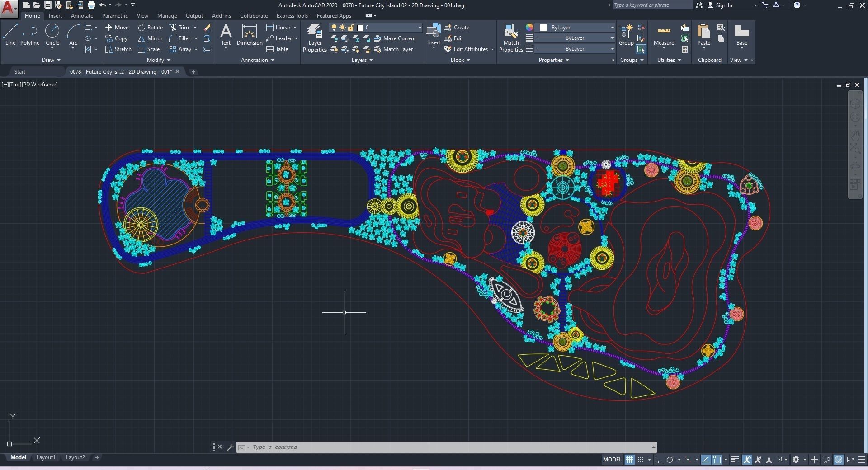Click Make Current layer button
The height and width of the screenshot is (470, 868).
(x=395, y=38)
